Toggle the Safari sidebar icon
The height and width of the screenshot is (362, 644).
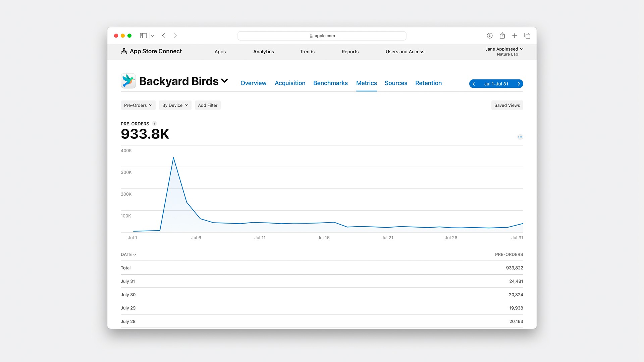tap(143, 36)
